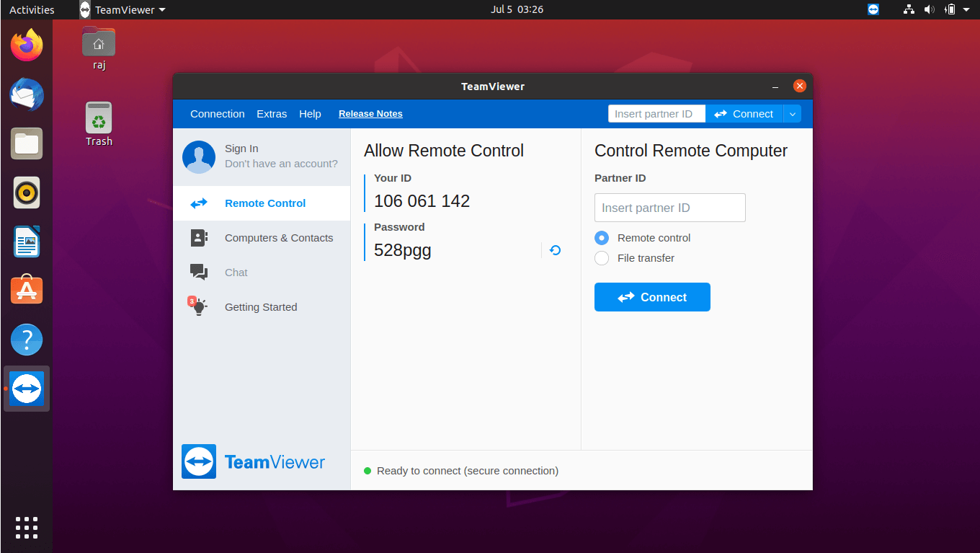Open Rhythmbox music player from dock
This screenshot has width=980, height=553.
pos(27,193)
